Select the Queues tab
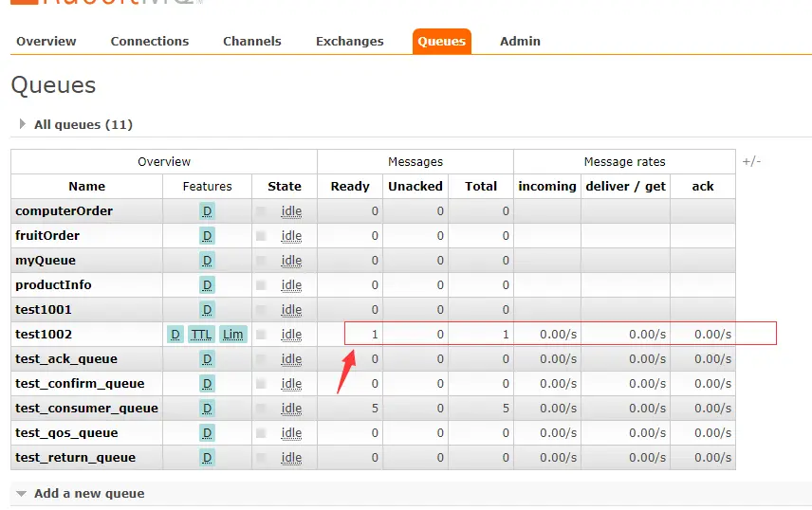The image size is (812, 510). (442, 42)
